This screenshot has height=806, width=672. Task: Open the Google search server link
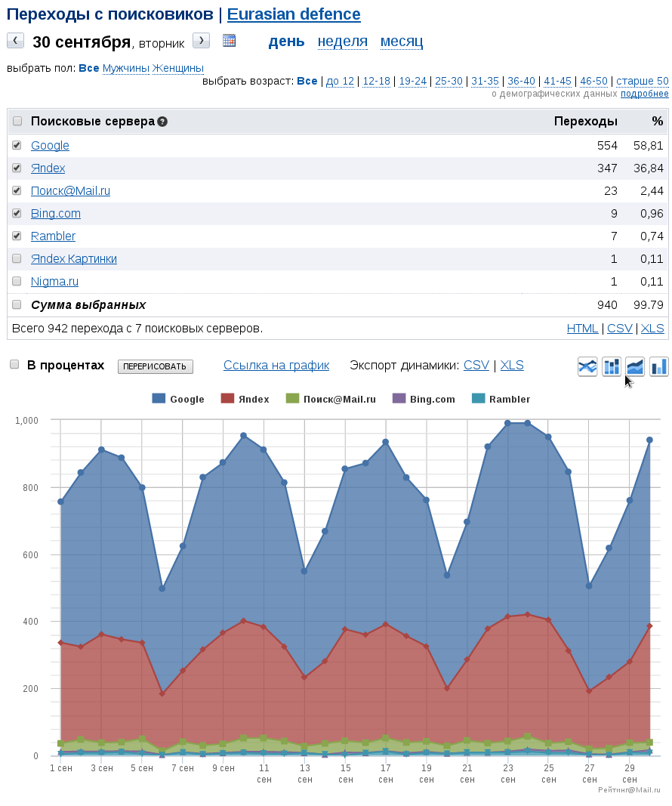coord(50,146)
